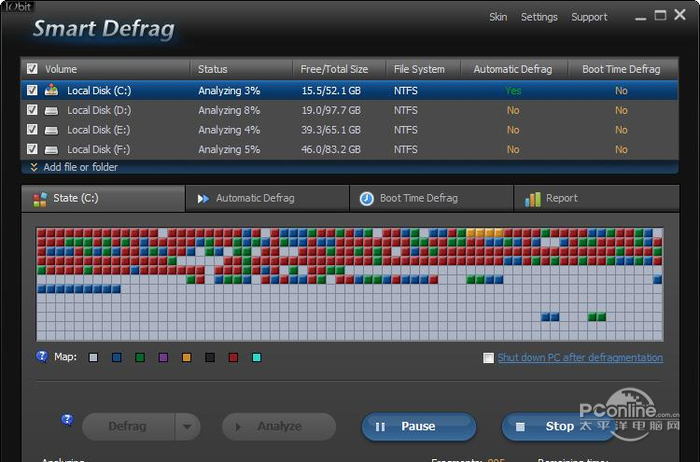Click the Automatic Defrag column header
The width and height of the screenshot is (700, 462).
tap(513, 69)
